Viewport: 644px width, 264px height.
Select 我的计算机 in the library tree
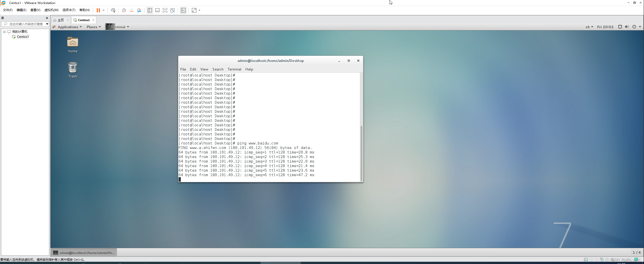(x=20, y=31)
